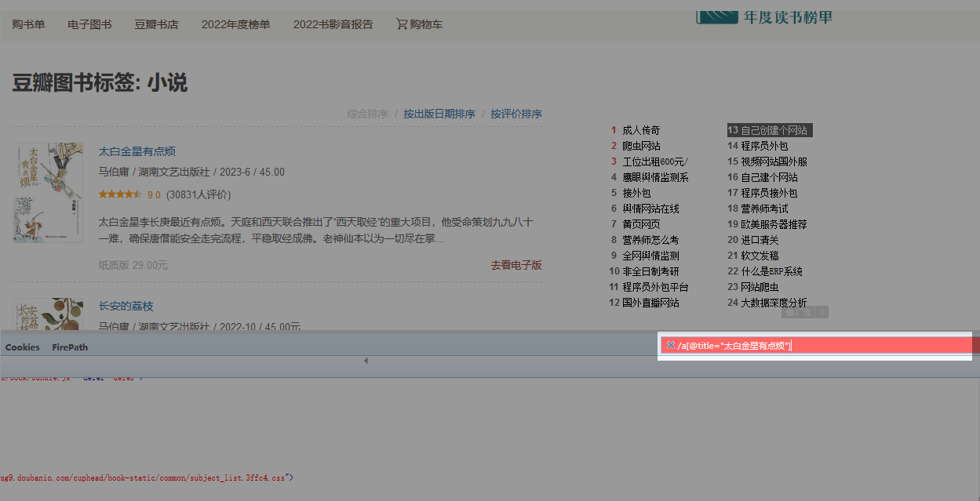980x501 pixels.
Task: Clear the FirePath XPath field with the X icon
Action: [670, 345]
